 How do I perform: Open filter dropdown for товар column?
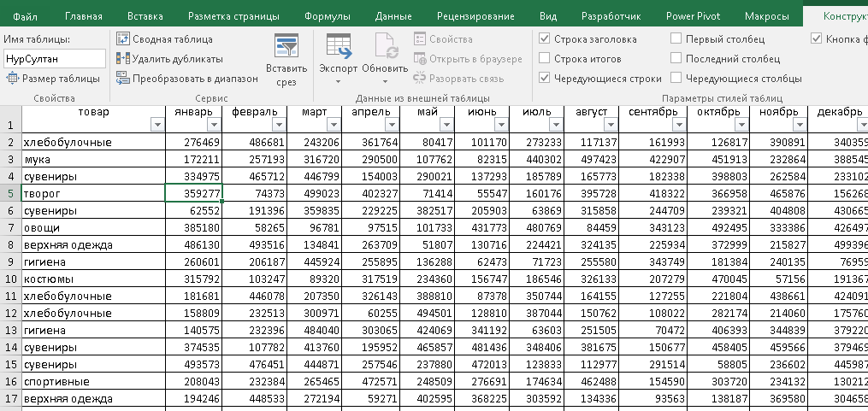point(157,125)
